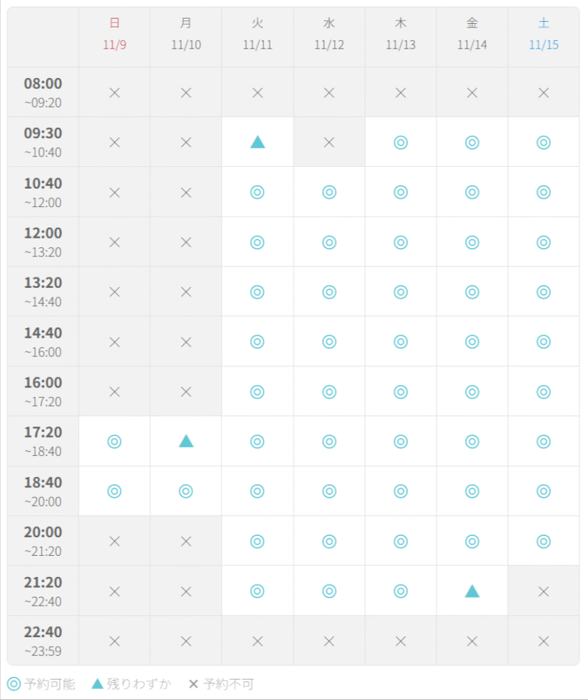Click the 17:20 time row label

coord(43,441)
